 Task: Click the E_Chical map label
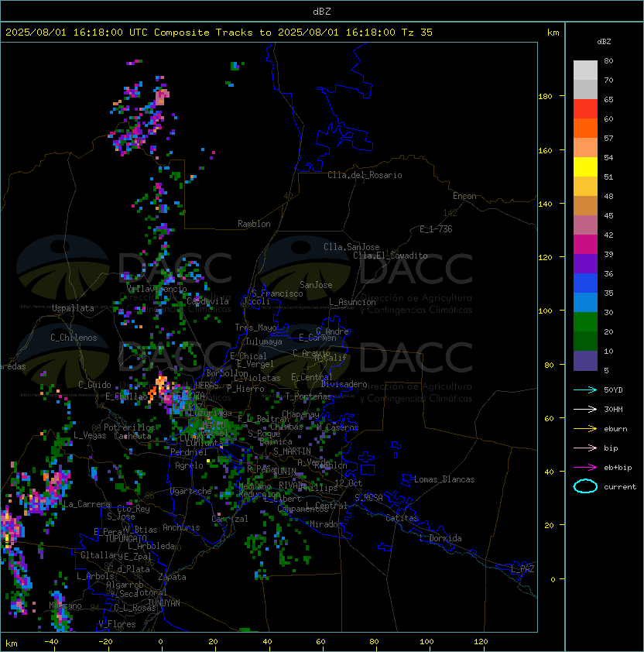point(248,356)
